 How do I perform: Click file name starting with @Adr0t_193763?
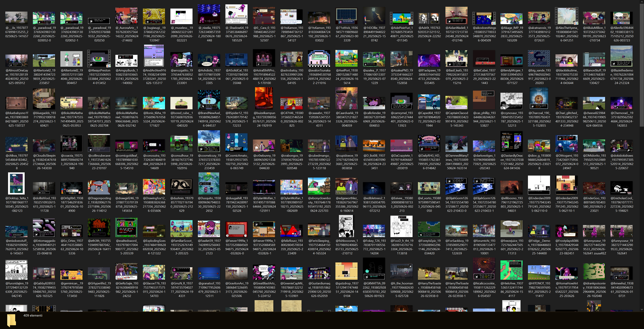(429, 34)
